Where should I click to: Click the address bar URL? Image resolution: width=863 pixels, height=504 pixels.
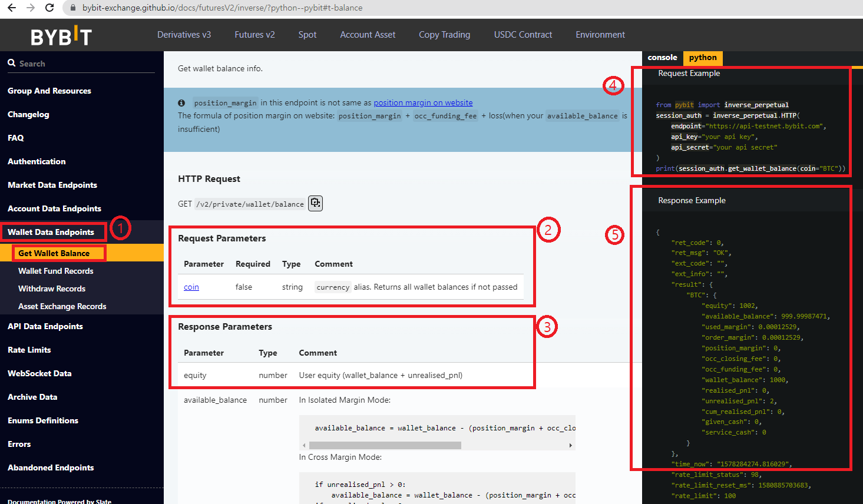pos(222,8)
